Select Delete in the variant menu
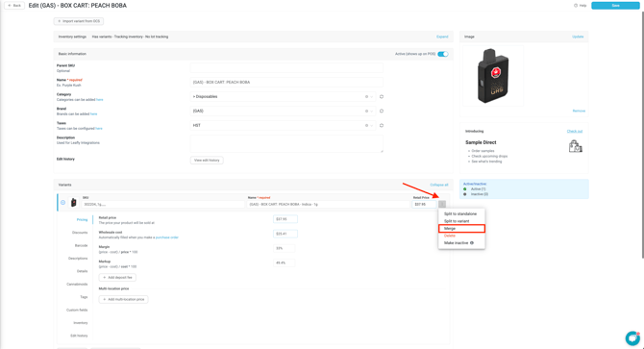The height and width of the screenshot is (349, 644). (450, 236)
